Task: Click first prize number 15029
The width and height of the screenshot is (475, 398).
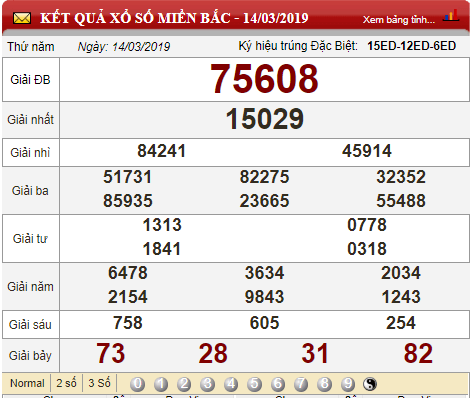Action: 265,119
